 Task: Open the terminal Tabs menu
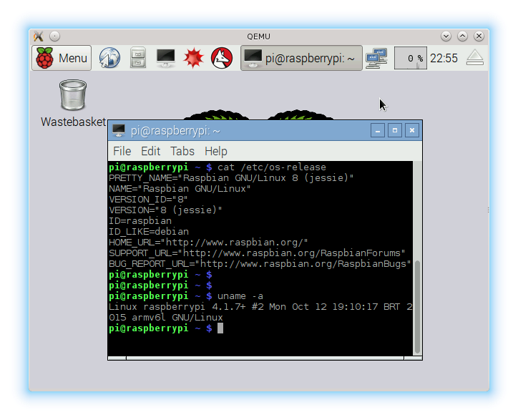[182, 151]
